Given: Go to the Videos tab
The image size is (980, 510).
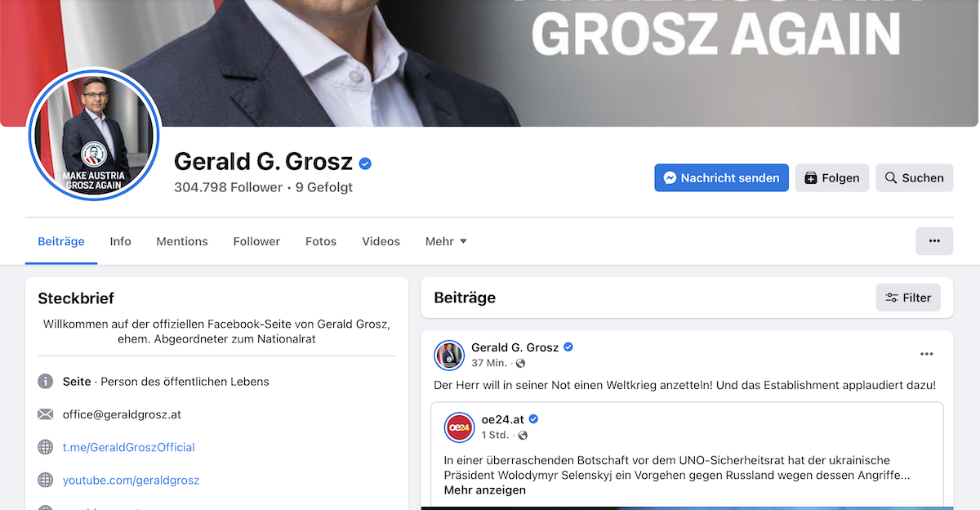Looking at the screenshot, I should point(381,241).
